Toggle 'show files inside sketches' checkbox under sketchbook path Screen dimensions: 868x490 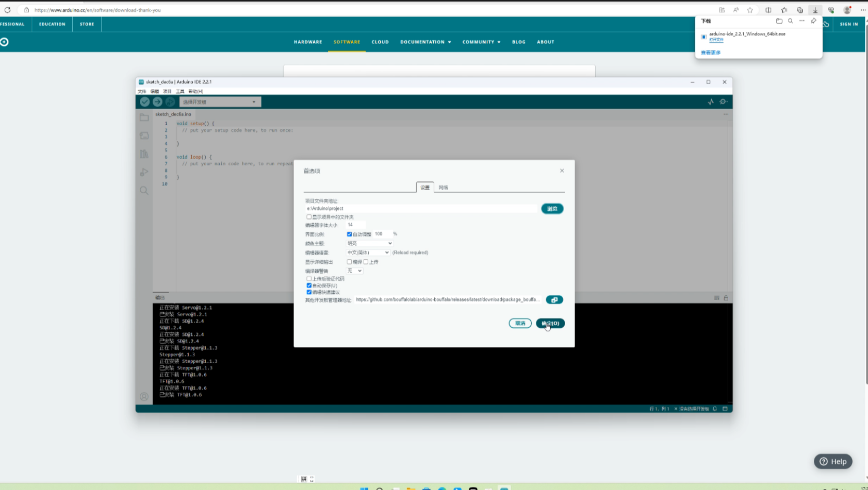pos(309,217)
